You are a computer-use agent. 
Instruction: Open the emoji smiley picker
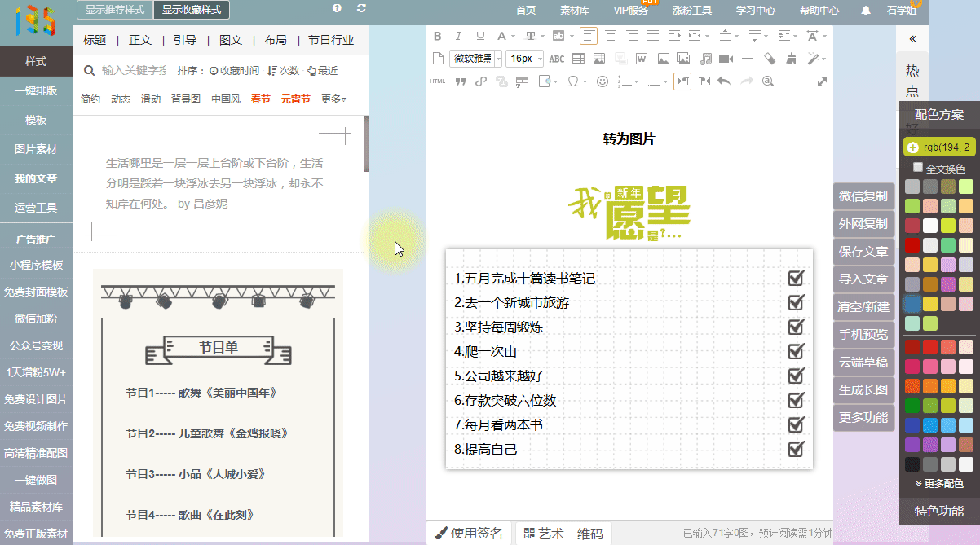[x=603, y=81]
